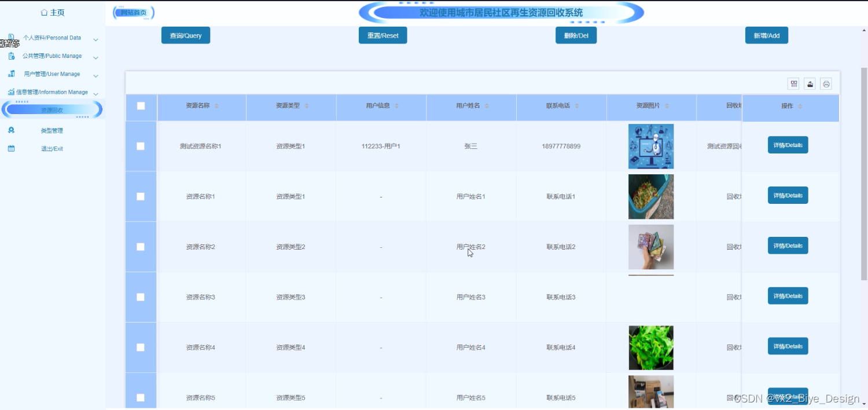
Task: Click the User Manage sidebar icon
Action: click(x=11, y=74)
